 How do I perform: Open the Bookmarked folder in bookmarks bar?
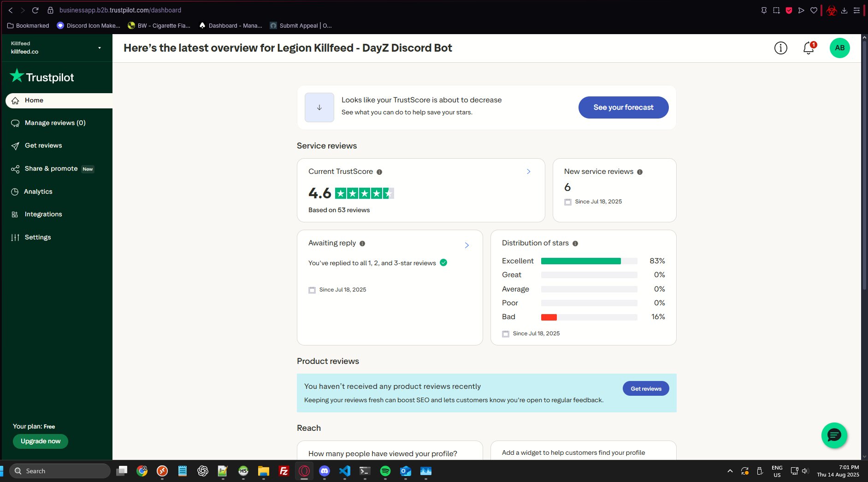click(28, 26)
